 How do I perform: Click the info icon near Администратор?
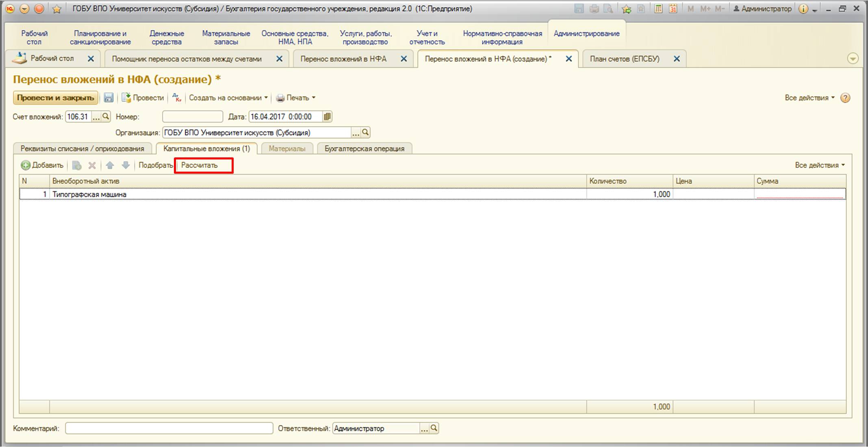803,9
